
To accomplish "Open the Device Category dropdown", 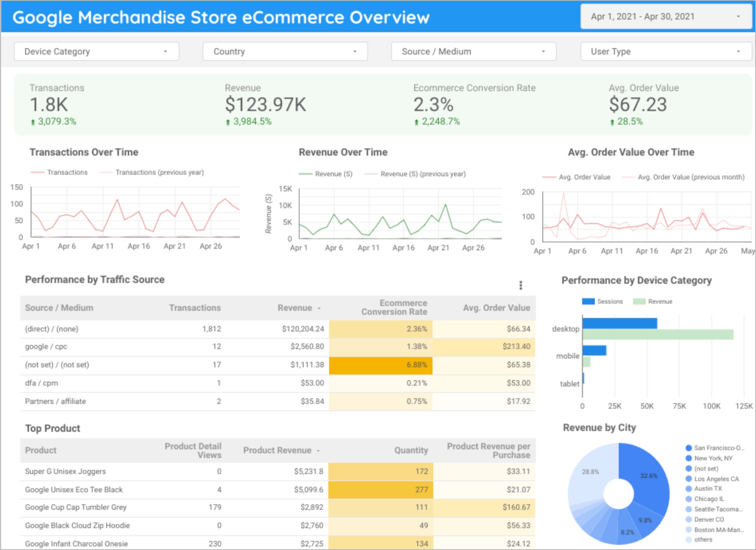I will (x=96, y=52).
